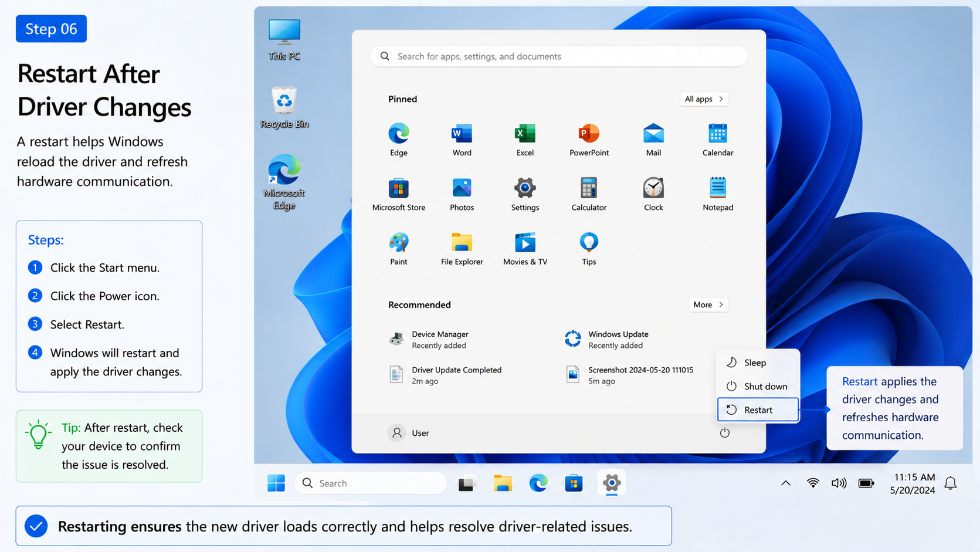Open Notepad from pinned apps
Viewport: 980px width, 552px height.
click(x=718, y=194)
